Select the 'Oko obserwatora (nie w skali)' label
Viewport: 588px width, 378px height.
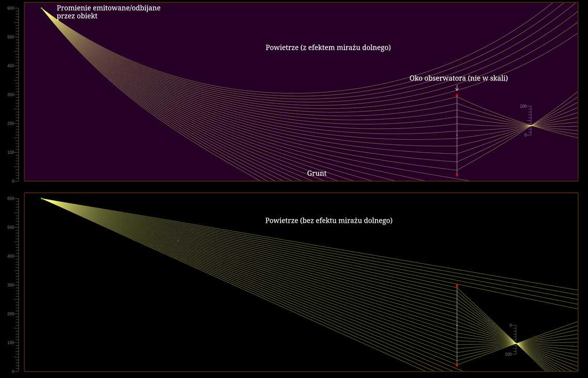[459, 78]
